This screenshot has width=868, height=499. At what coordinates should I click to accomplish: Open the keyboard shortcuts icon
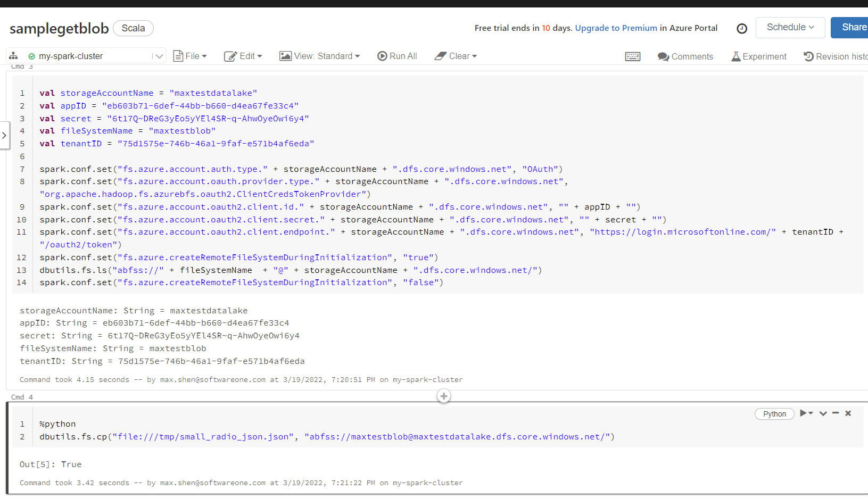632,56
